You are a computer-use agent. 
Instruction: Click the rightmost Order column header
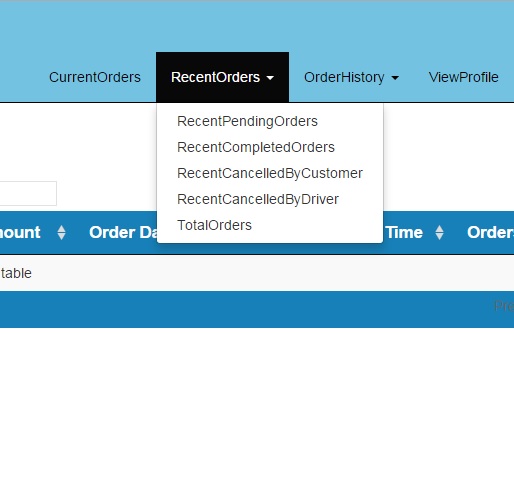pyautogui.click(x=490, y=232)
